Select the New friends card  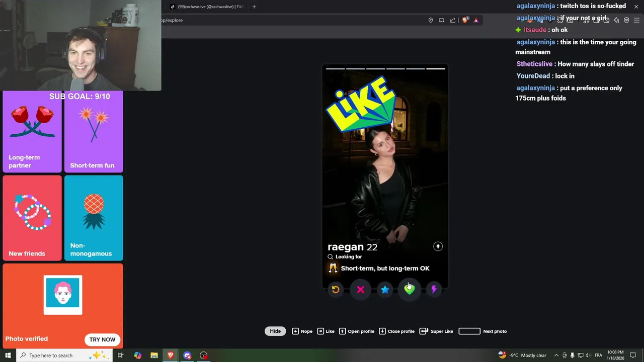[x=32, y=218]
